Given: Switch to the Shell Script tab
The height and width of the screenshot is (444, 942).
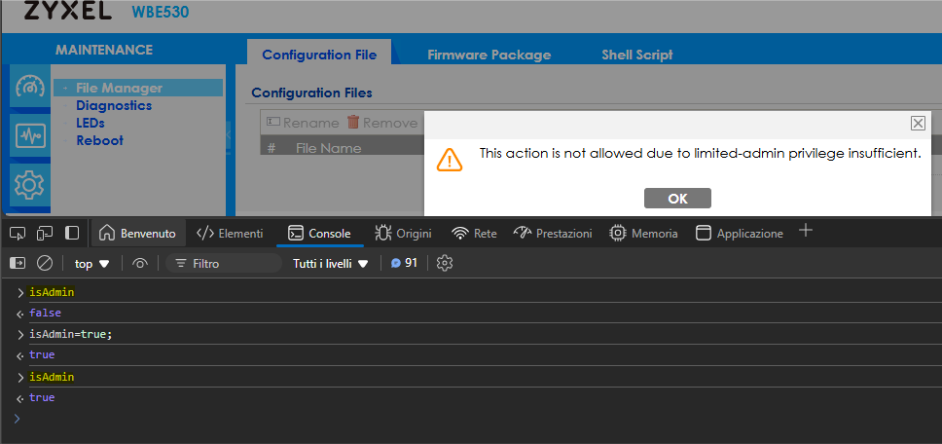Looking at the screenshot, I should [x=637, y=55].
